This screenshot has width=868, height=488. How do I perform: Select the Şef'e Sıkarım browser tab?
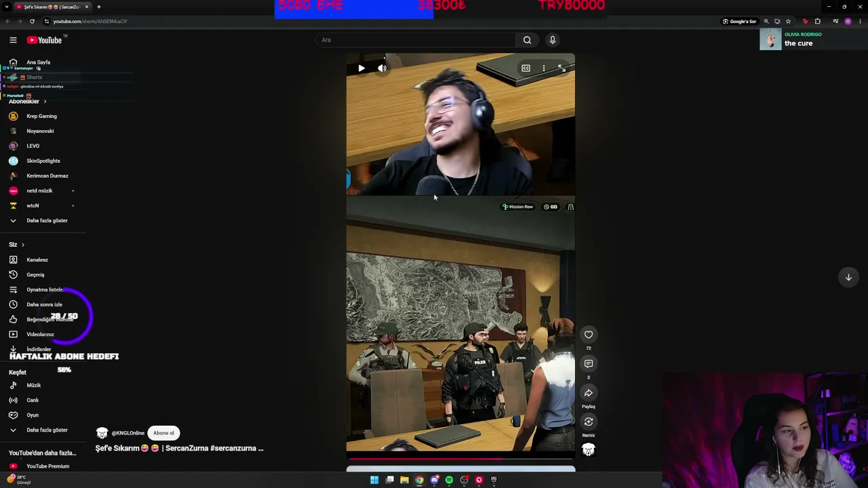[52, 7]
